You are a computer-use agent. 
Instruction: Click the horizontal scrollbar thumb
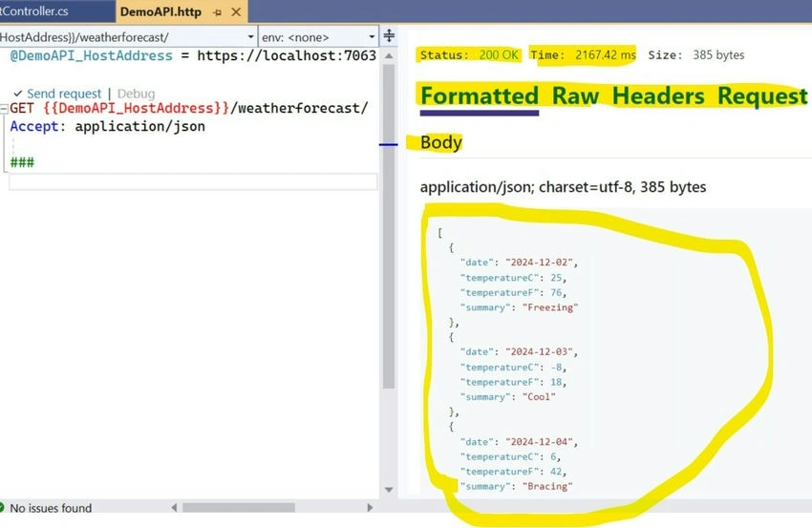239,507
